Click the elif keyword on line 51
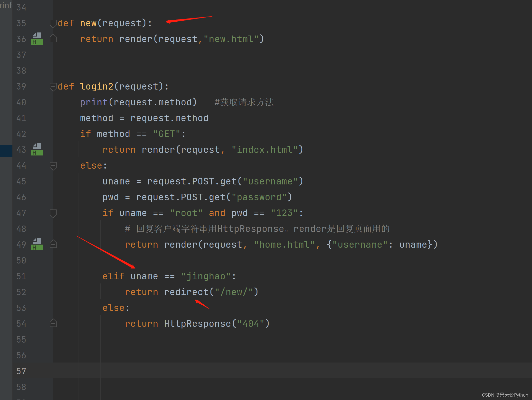 click(114, 276)
